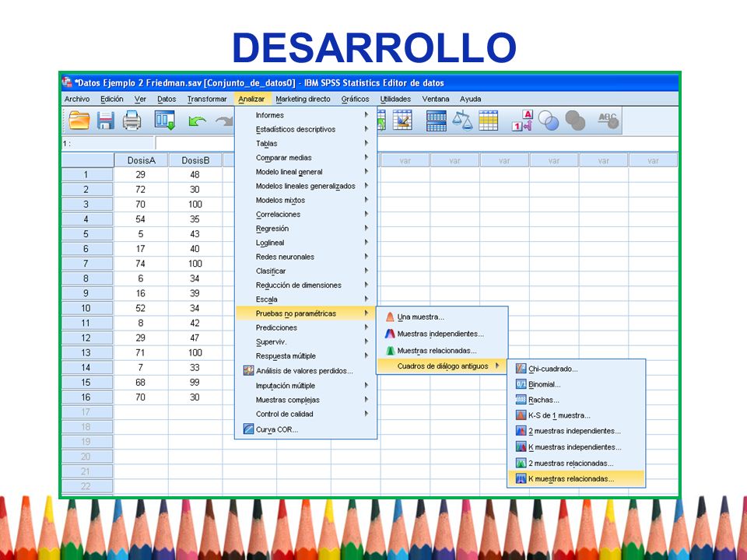The height and width of the screenshot is (560, 747).
Task: Choose K muestras relacionadas entry
Action: [577, 479]
